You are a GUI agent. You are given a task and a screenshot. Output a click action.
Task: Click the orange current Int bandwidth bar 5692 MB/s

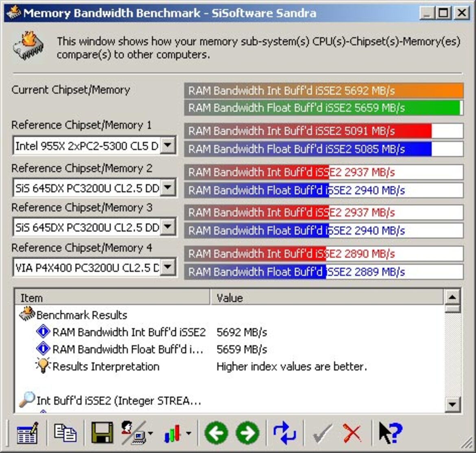pos(323,90)
